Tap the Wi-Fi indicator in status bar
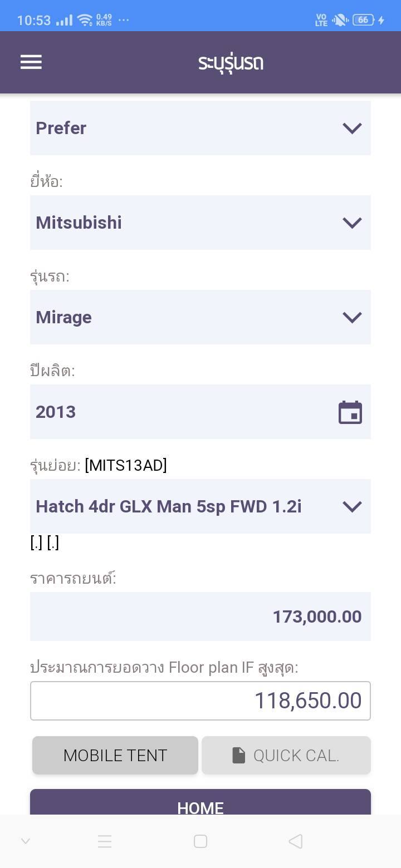 (85, 21)
